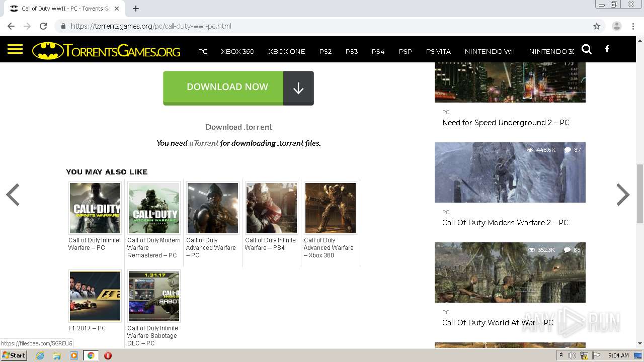
Task: Select PS3 in navigation menu
Action: pos(352,51)
